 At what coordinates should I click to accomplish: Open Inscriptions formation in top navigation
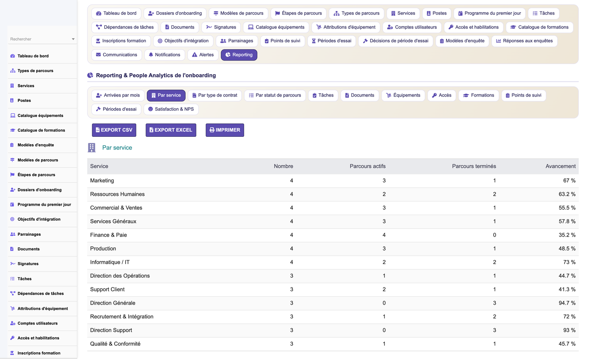121,41
